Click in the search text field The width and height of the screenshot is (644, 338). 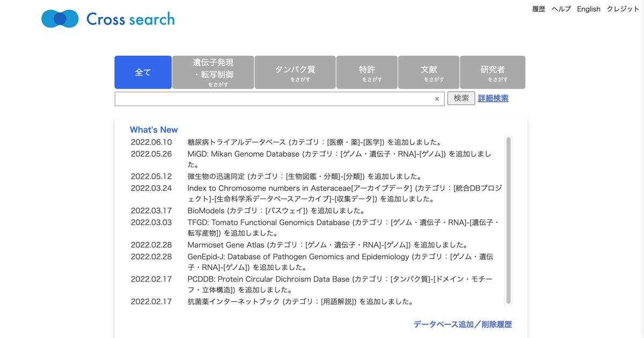tap(274, 99)
